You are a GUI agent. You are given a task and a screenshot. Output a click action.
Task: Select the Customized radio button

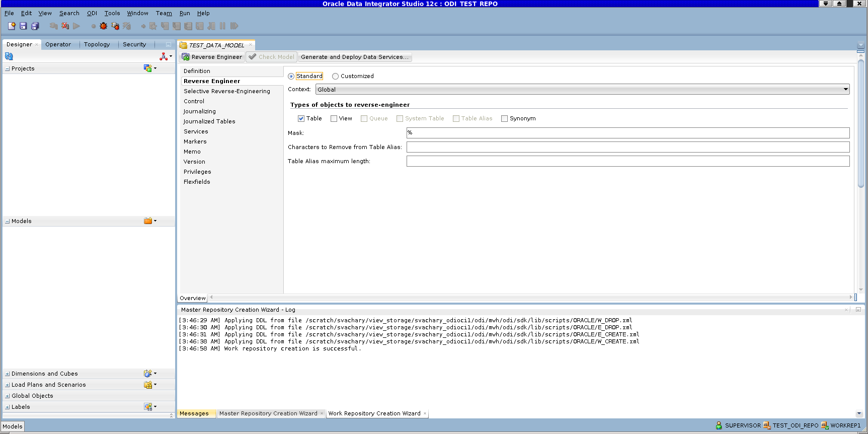pyautogui.click(x=335, y=77)
